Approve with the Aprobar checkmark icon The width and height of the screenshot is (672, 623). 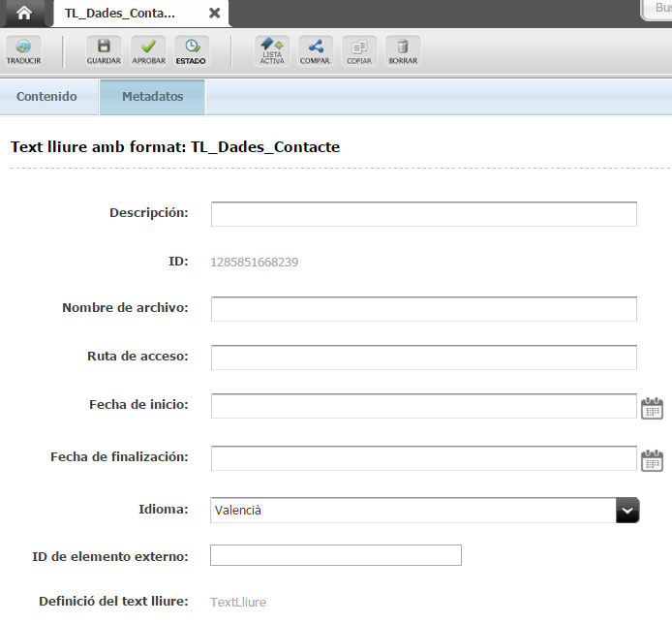(x=148, y=51)
